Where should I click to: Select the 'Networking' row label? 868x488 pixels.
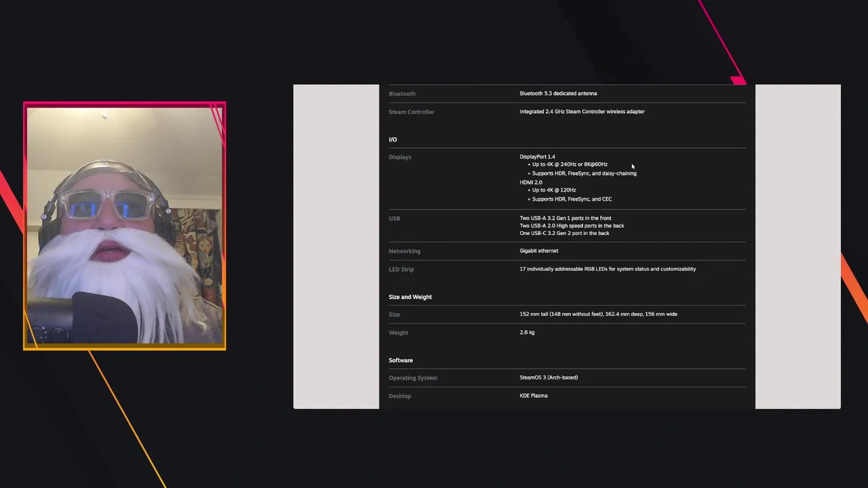(x=404, y=251)
